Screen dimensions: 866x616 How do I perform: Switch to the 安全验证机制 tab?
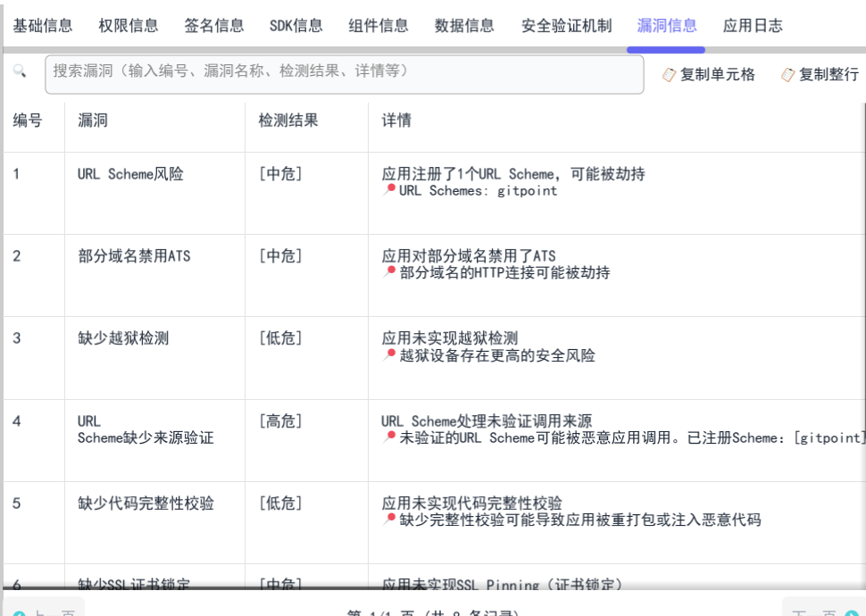point(565,26)
